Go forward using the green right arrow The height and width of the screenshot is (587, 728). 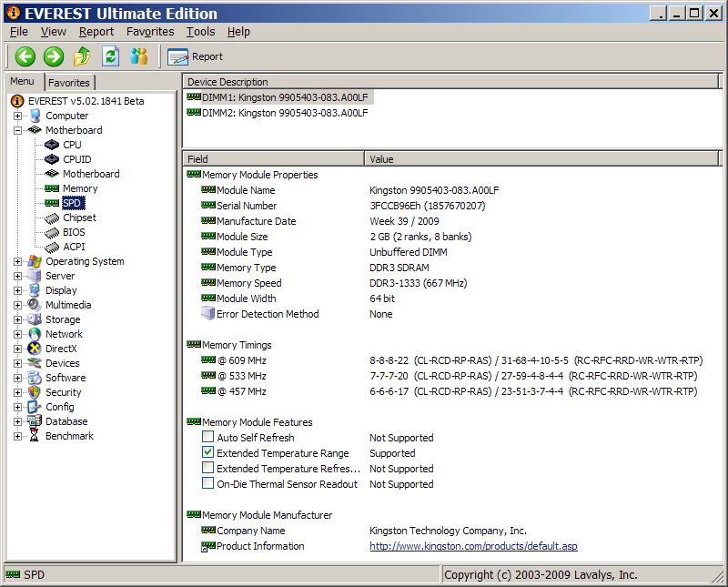tap(54, 56)
